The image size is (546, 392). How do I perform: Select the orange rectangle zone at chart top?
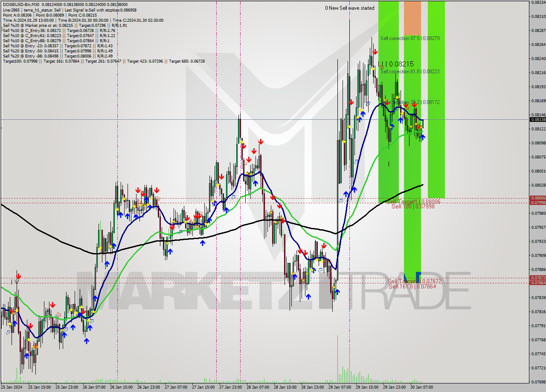(412, 18)
